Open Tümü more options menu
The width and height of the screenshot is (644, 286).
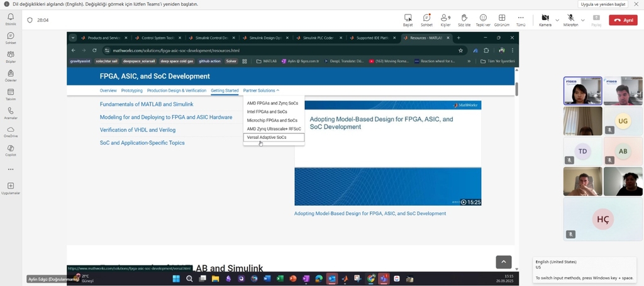click(520, 19)
